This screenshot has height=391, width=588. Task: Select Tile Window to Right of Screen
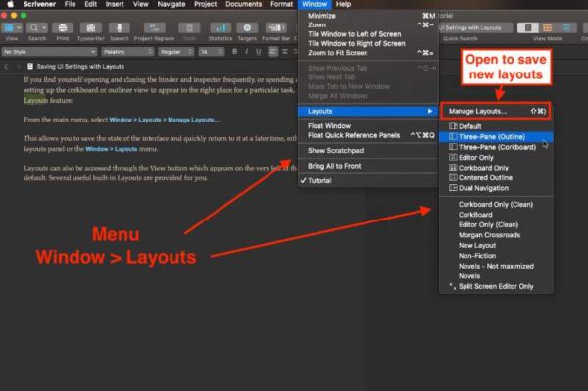(x=368, y=43)
